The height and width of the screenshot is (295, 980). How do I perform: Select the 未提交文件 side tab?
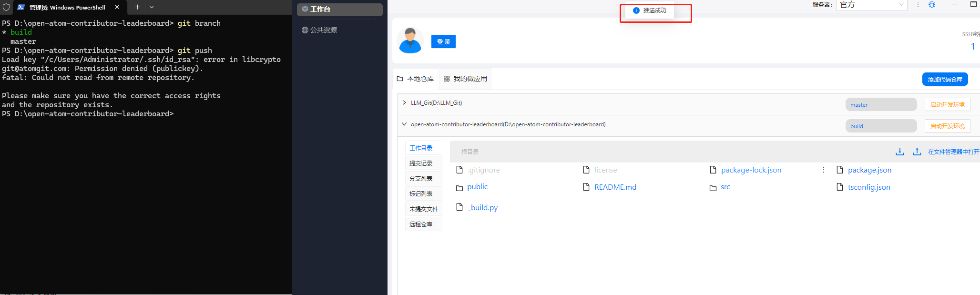(423, 209)
